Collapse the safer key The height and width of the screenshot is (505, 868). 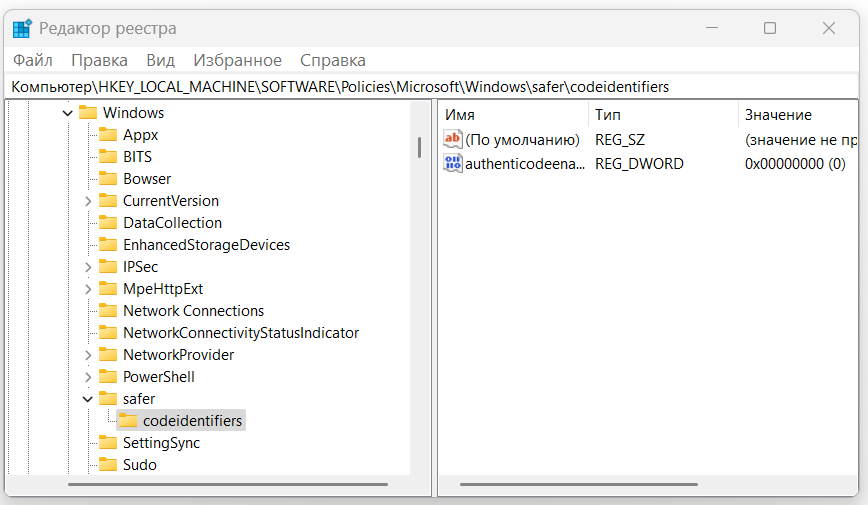pos(87,399)
